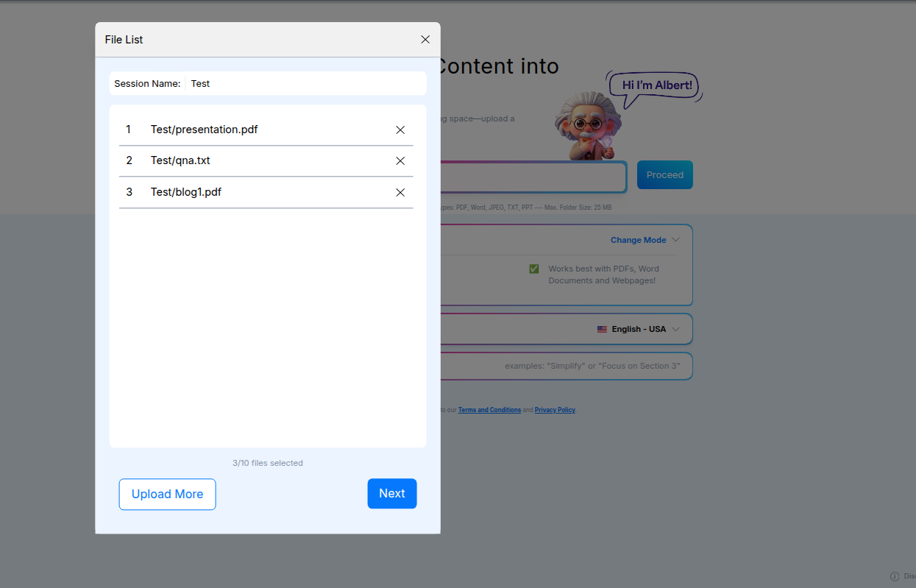
Task: Remove Test/presentation.pdf from the file list
Action: [x=400, y=130]
